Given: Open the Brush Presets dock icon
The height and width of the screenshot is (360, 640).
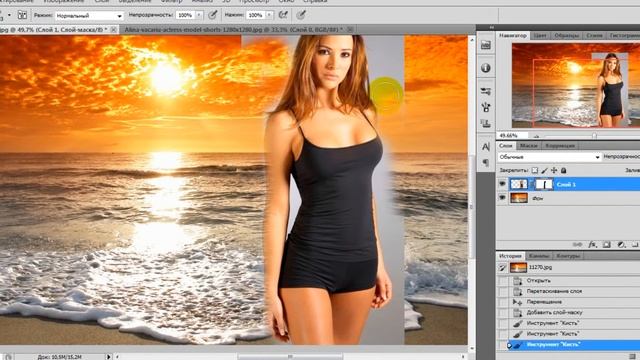Looking at the screenshot, I should click(486, 91).
